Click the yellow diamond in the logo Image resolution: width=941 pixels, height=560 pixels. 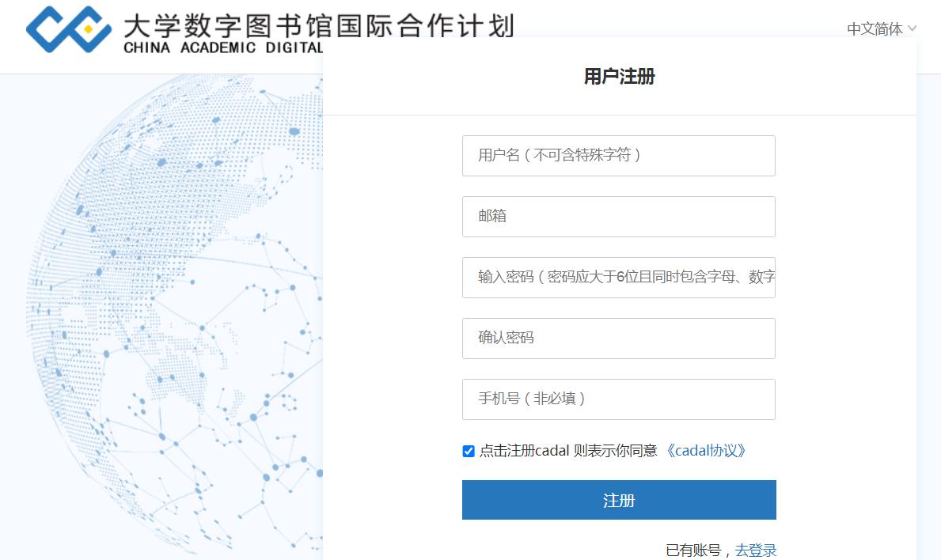[x=89, y=30]
